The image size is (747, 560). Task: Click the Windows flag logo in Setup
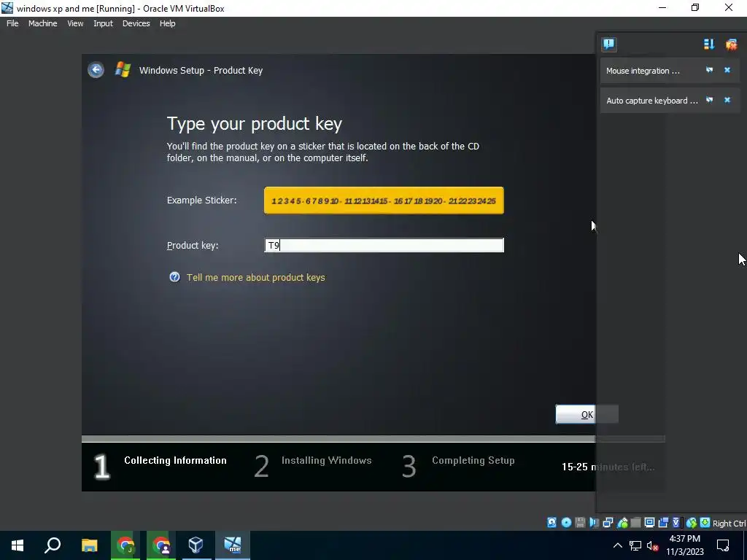click(123, 69)
